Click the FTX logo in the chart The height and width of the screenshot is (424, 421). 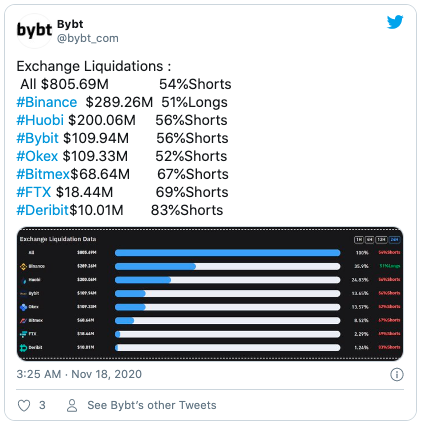(x=23, y=334)
